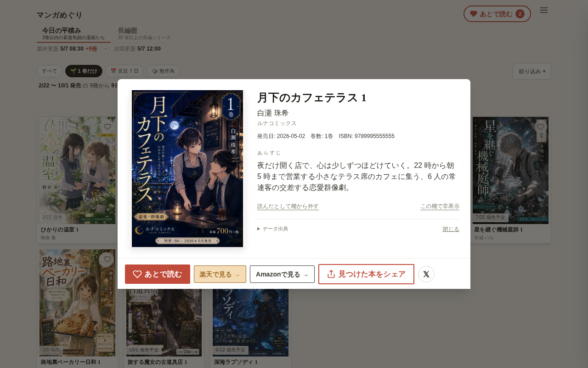Click 見つけた本をシェア button
This screenshot has height=368, width=588.
coord(366,274)
